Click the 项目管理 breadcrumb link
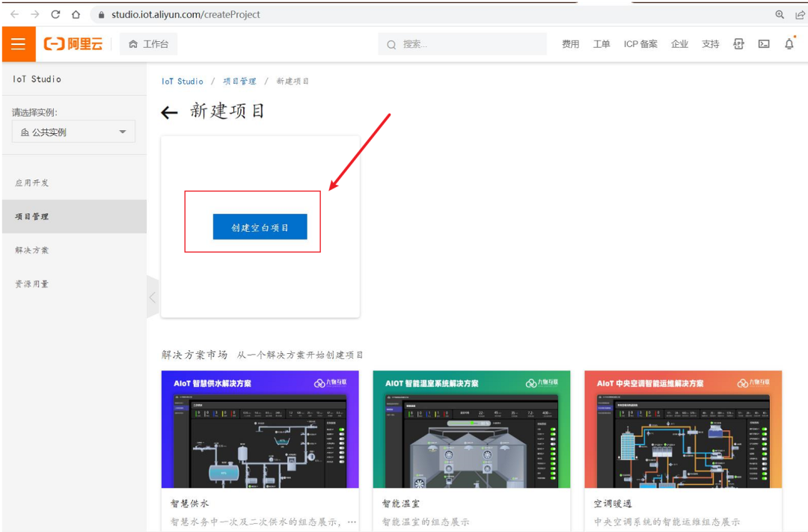 239,82
